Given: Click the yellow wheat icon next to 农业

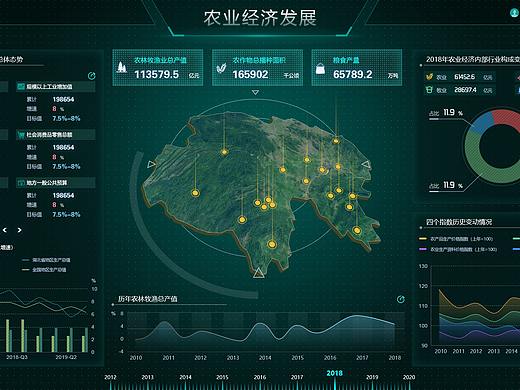Looking at the screenshot, I should click(429, 77).
